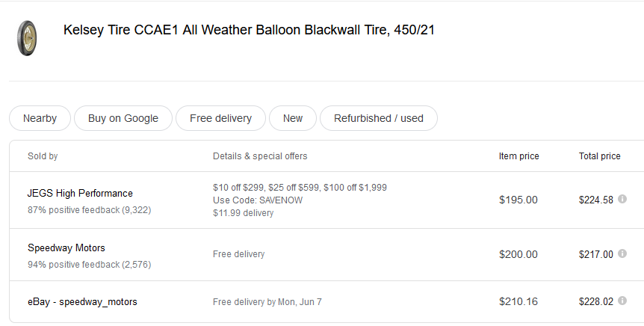Select the Refurbished / used filter
The height and width of the screenshot is (326, 644).
(x=378, y=118)
